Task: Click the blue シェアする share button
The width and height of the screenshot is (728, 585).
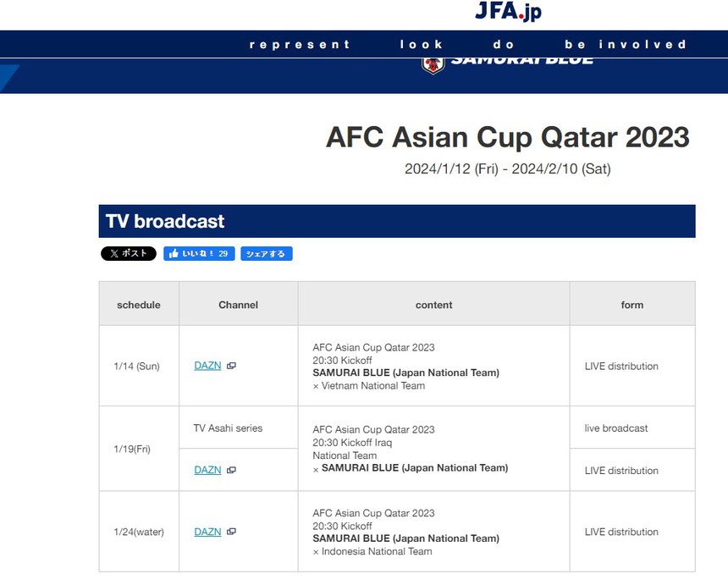Action: point(266,253)
